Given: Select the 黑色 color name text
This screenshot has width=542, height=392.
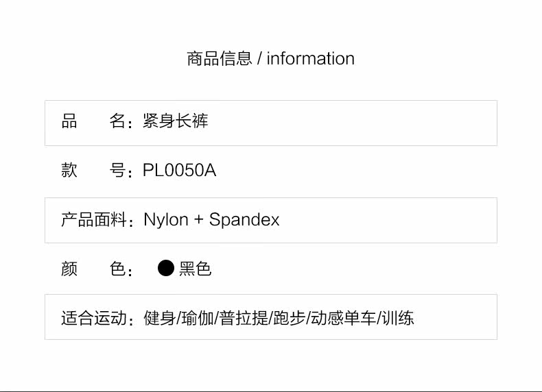Looking at the screenshot, I should click(x=196, y=269).
